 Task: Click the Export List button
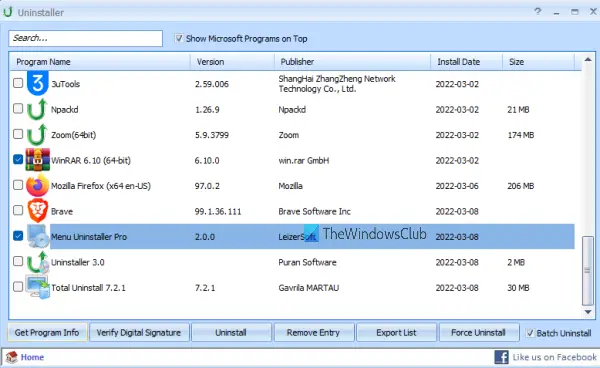396,332
